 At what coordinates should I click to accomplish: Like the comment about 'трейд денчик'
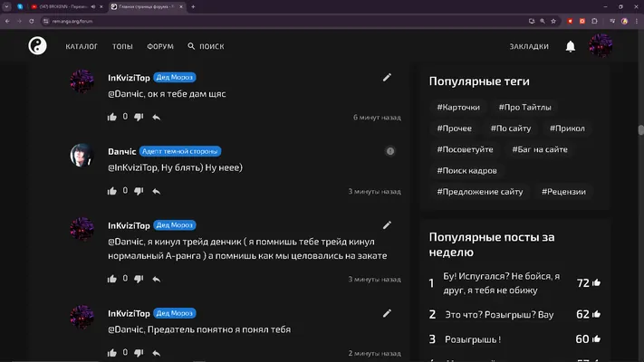click(112, 279)
